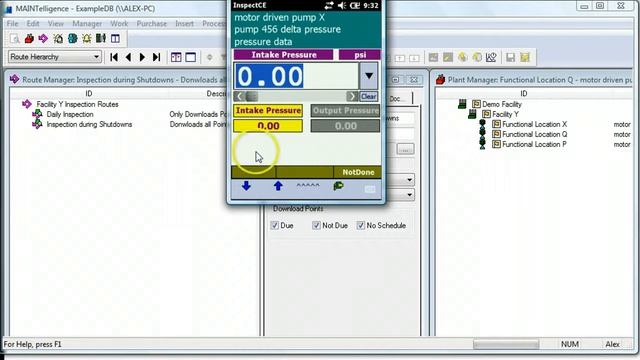Image resolution: width=640 pixels, height=360 pixels.
Task: Click the split window layout toolbar icon
Action: click(x=116, y=39)
